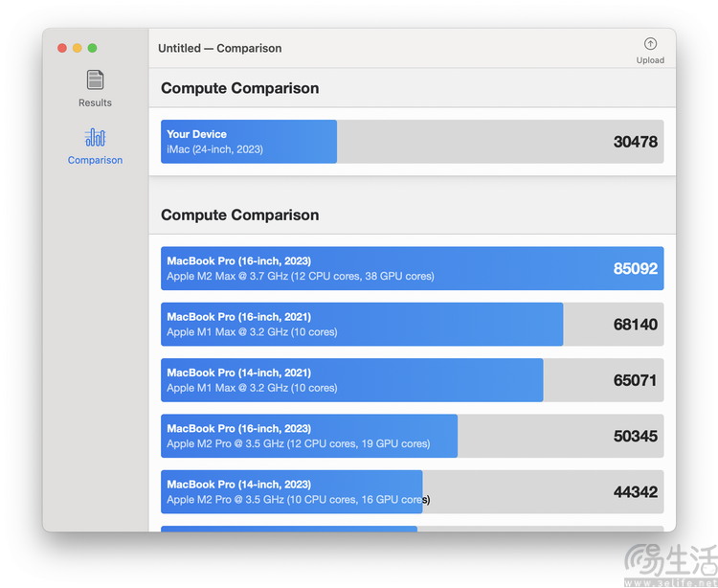Click 'iMac (24-inch, 2023)' text
This screenshot has height=588, width=718.
(x=214, y=149)
